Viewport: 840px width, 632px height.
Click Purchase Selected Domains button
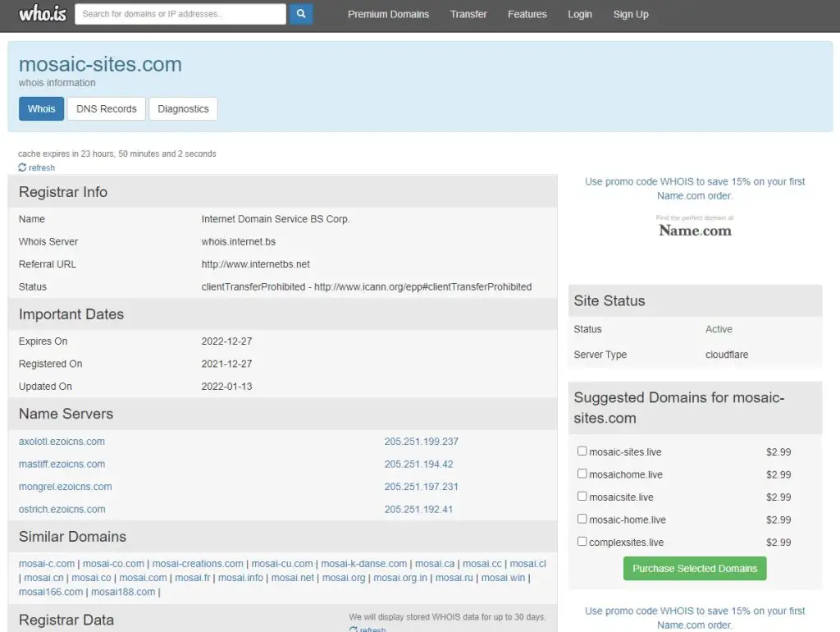pos(695,568)
